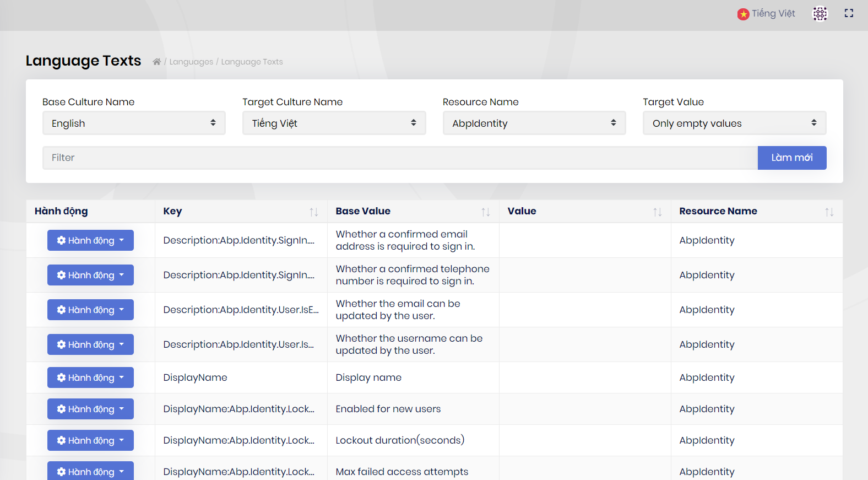Open the theme settings icon in header
The height and width of the screenshot is (480, 868).
point(820,13)
